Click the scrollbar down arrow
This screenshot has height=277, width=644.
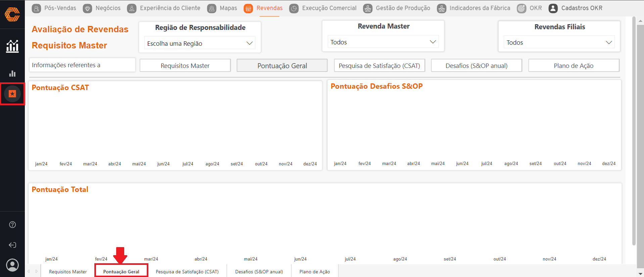640,274
